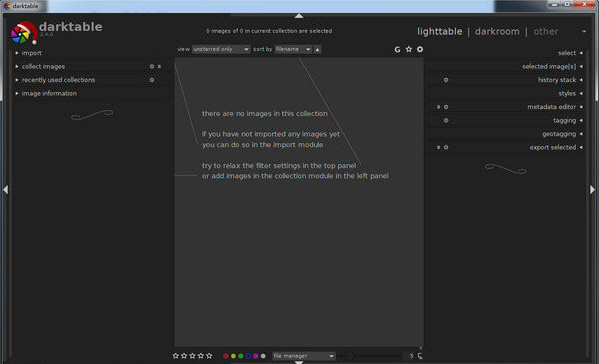Image resolution: width=599 pixels, height=364 pixels.
Task: Open tagging presets gear icon
Action: pyautogui.click(x=446, y=120)
